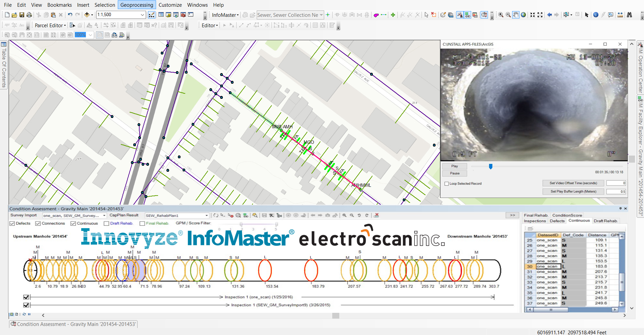Click Set Video Offset Time button
Image resolution: width=644 pixels, height=335 pixels.
coord(573,183)
